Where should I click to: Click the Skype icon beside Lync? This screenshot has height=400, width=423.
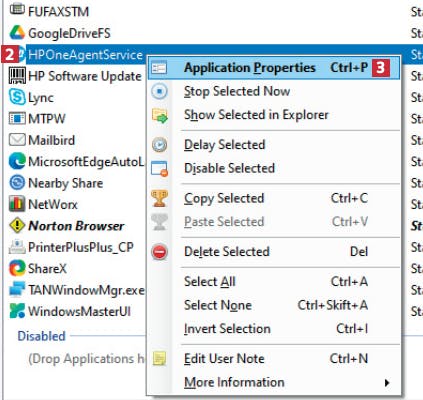(x=17, y=97)
